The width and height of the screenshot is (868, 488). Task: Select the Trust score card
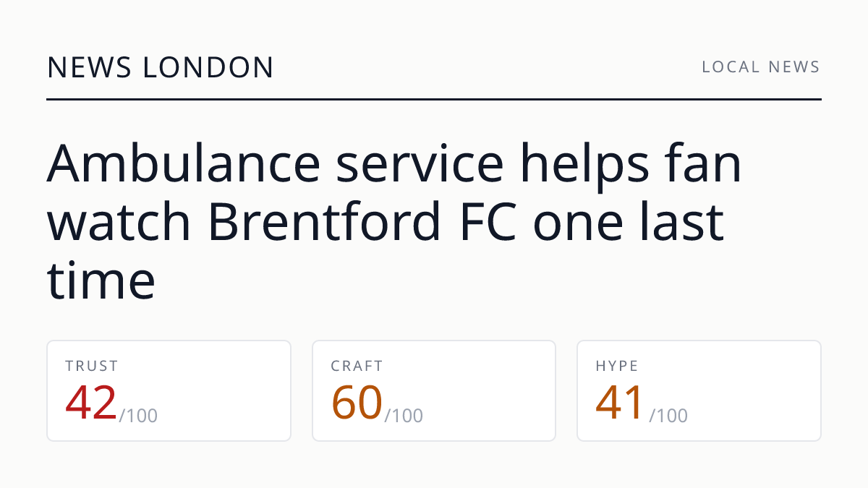(169, 390)
